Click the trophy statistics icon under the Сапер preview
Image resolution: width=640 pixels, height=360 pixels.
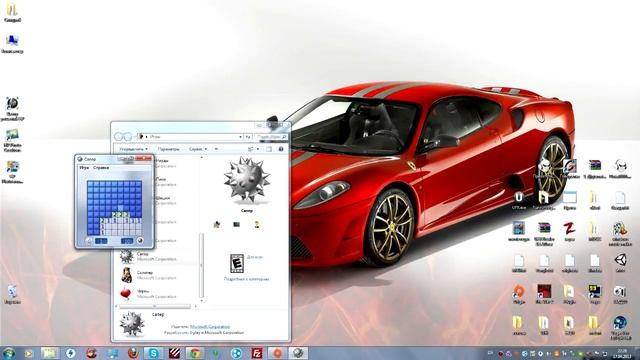pyautogui.click(x=257, y=224)
